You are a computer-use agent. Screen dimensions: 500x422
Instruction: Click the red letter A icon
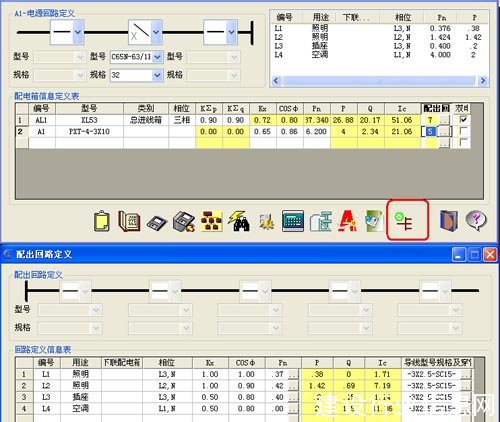coord(347,221)
